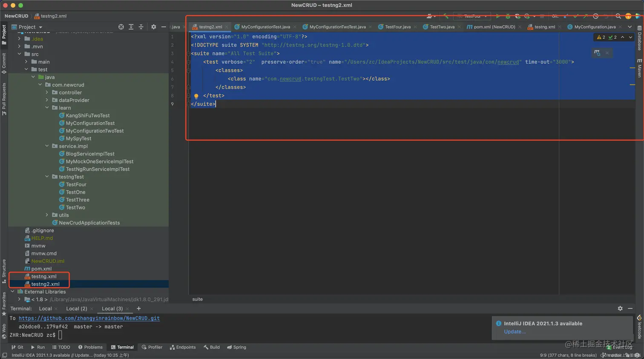
Task: Open the Profiler tool tab
Action: point(152,348)
